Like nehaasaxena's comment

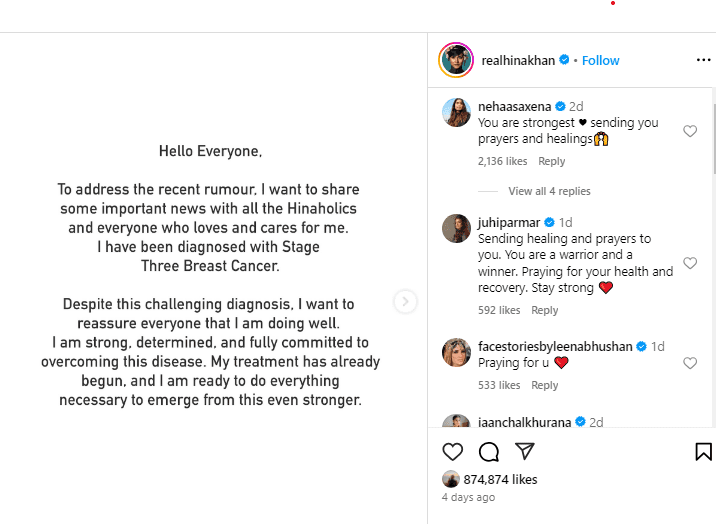[689, 131]
